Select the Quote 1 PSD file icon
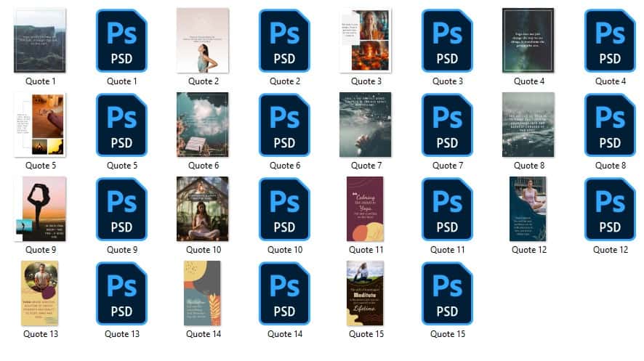Screen dimensions: 644x361 [121, 41]
